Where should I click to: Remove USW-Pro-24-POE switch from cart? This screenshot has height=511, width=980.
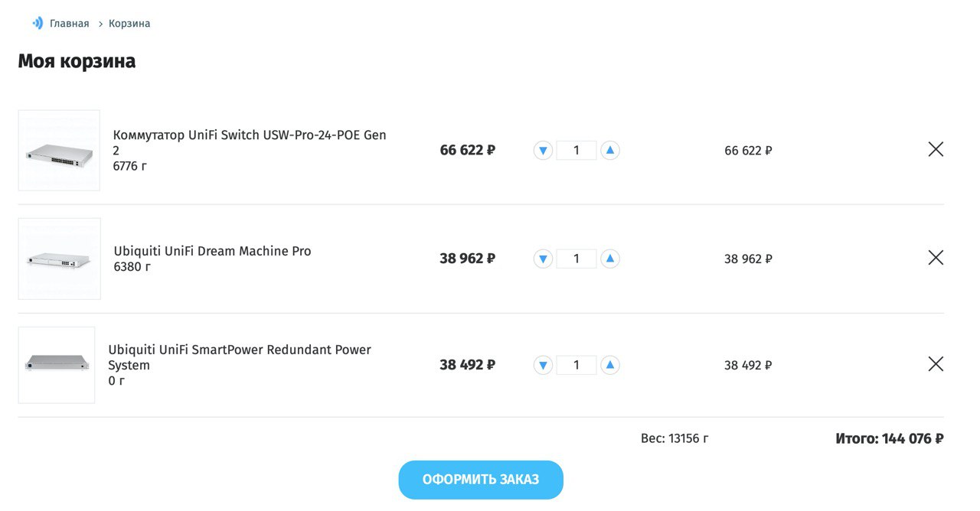(x=936, y=149)
